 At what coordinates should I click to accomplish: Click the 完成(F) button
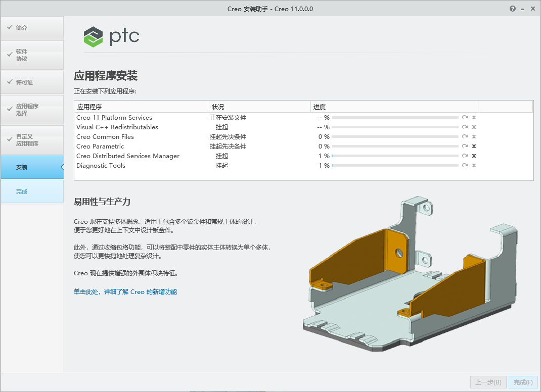point(523,382)
